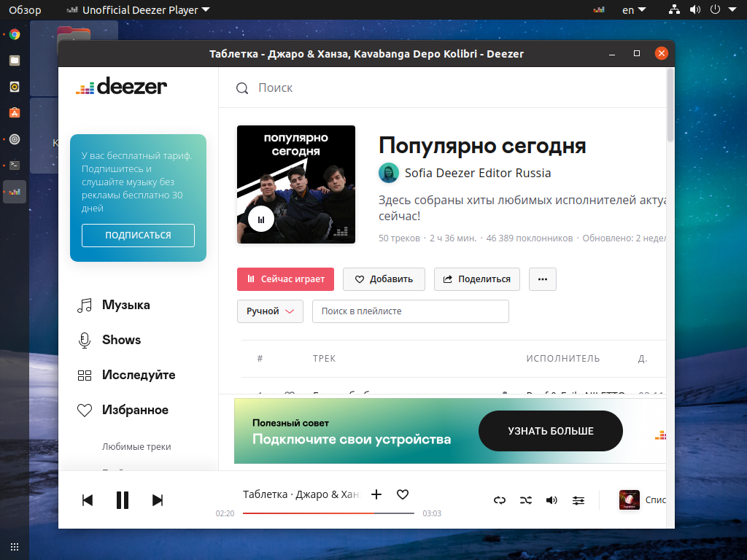Screen dimensions: 747x560
Task: Open the power icon in the top bar
Action: 715,9
